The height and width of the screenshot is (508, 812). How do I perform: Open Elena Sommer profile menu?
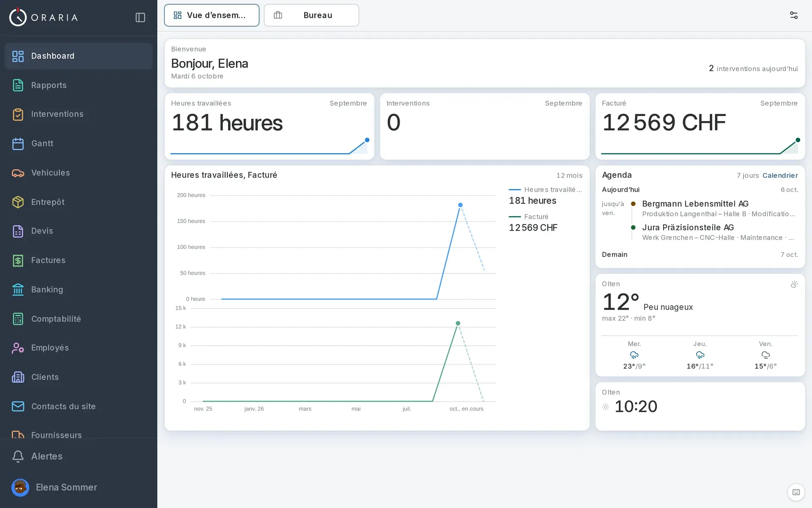(79, 487)
